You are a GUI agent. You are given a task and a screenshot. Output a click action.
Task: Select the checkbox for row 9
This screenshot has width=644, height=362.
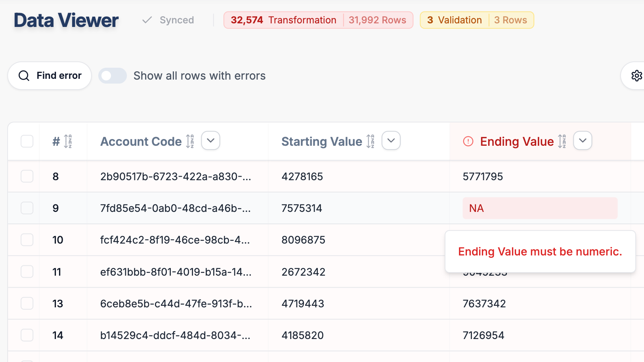(27, 208)
